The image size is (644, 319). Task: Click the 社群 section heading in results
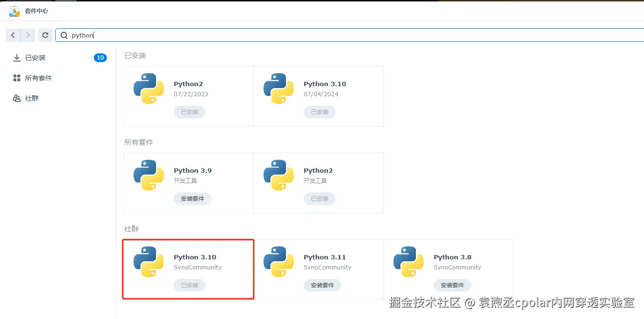point(131,229)
